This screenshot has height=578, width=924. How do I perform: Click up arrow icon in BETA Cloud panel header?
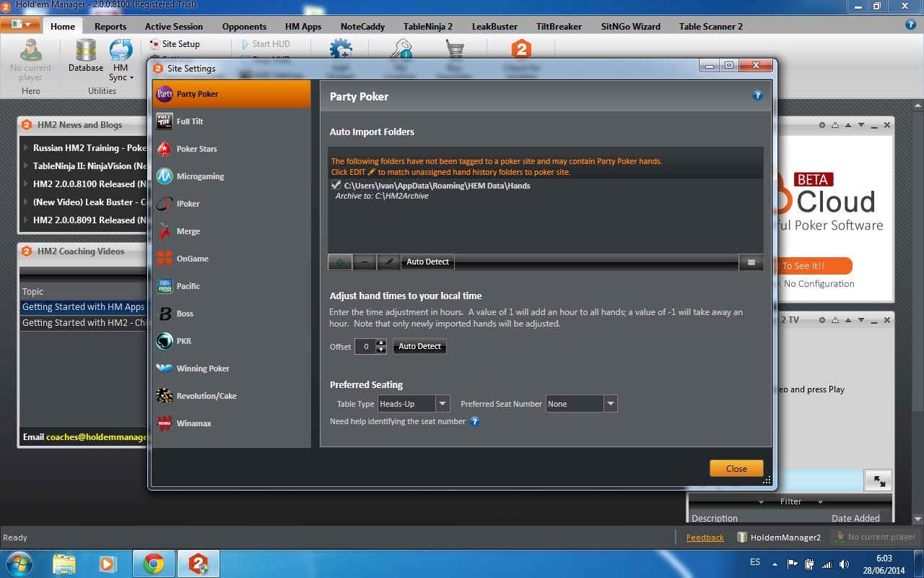[x=848, y=125]
